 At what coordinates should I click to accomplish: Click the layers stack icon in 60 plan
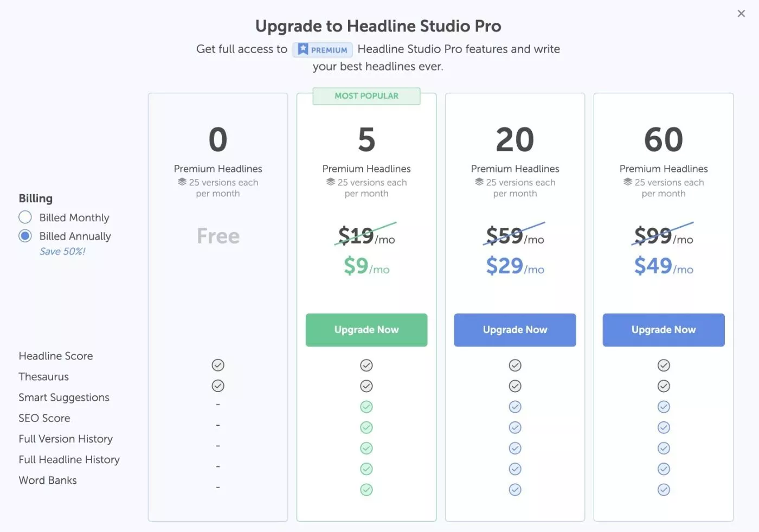point(628,182)
